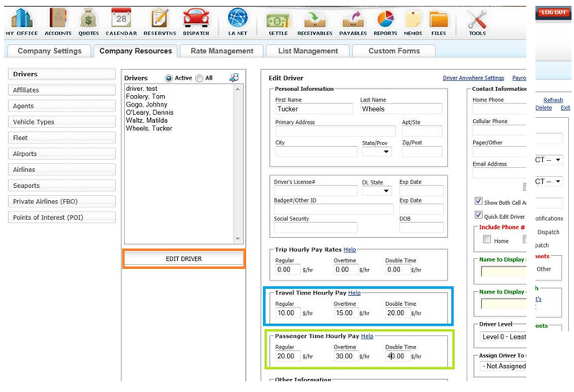
Task: Toggle the Quick Edit Driver checkbox
Action: 478,216
